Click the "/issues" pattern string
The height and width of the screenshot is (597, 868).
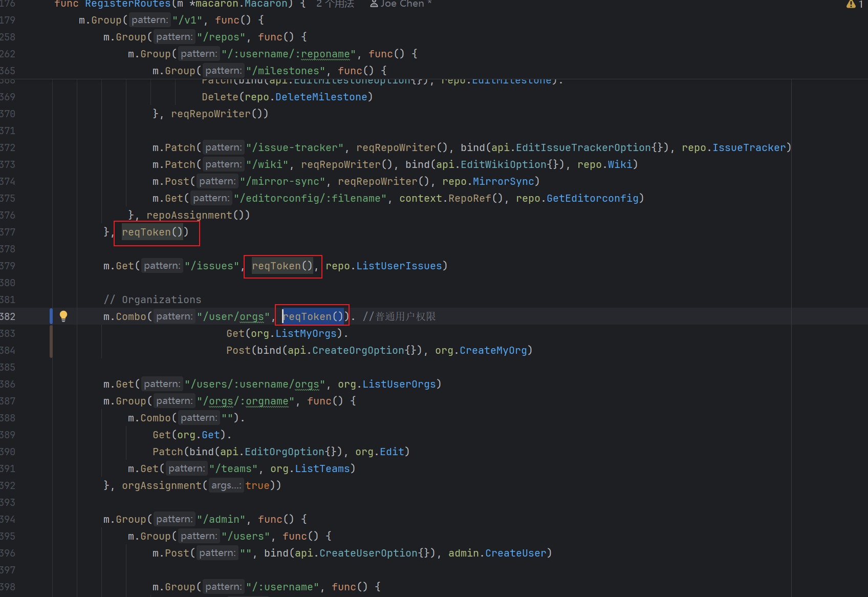(212, 266)
